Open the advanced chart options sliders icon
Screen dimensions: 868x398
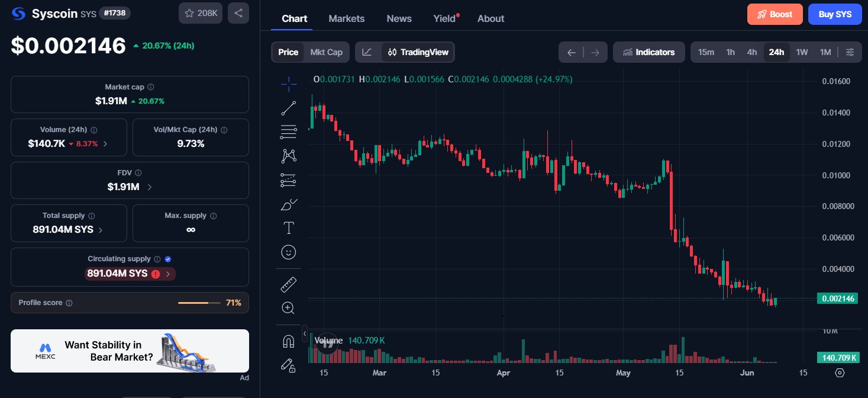(x=850, y=52)
